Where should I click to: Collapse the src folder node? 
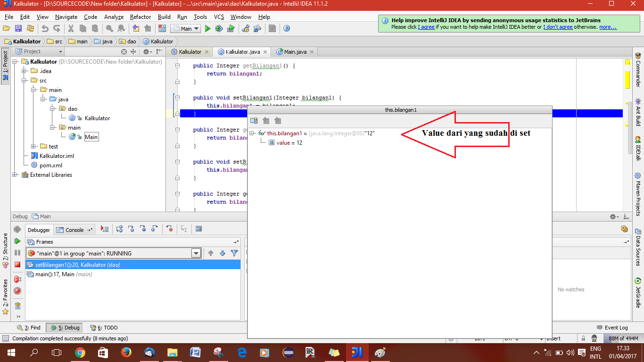pyautogui.click(x=25, y=81)
